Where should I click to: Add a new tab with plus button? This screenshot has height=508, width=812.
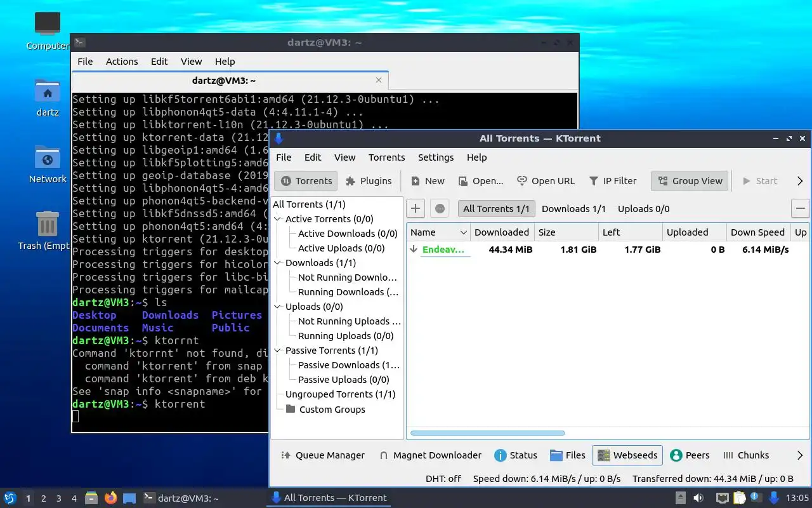tap(416, 208)
